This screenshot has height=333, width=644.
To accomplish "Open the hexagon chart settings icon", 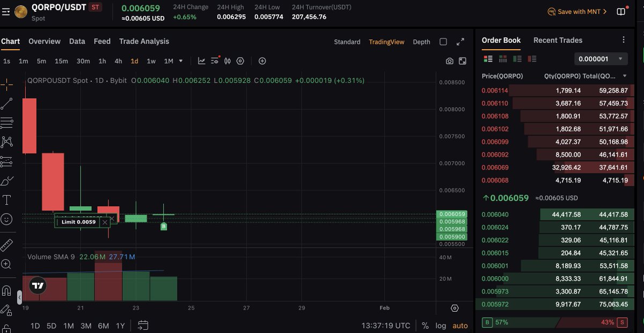I will (x=240, y=61).
